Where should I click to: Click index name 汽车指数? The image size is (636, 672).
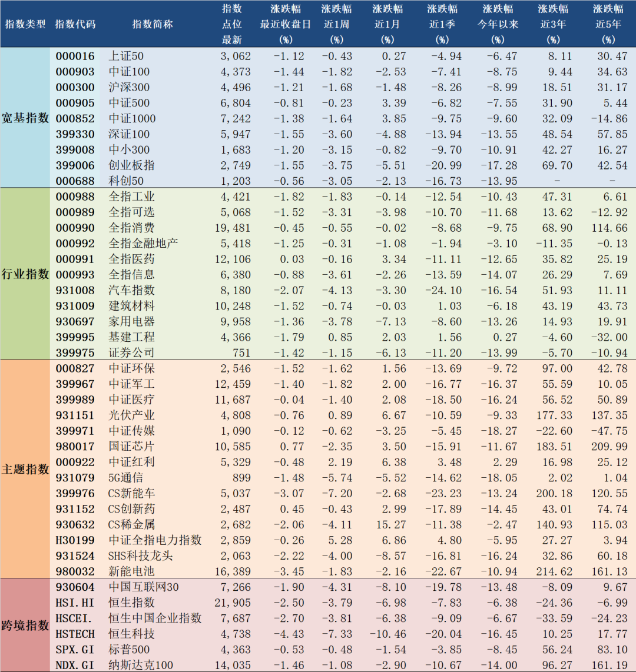click(x=132, y=290)
